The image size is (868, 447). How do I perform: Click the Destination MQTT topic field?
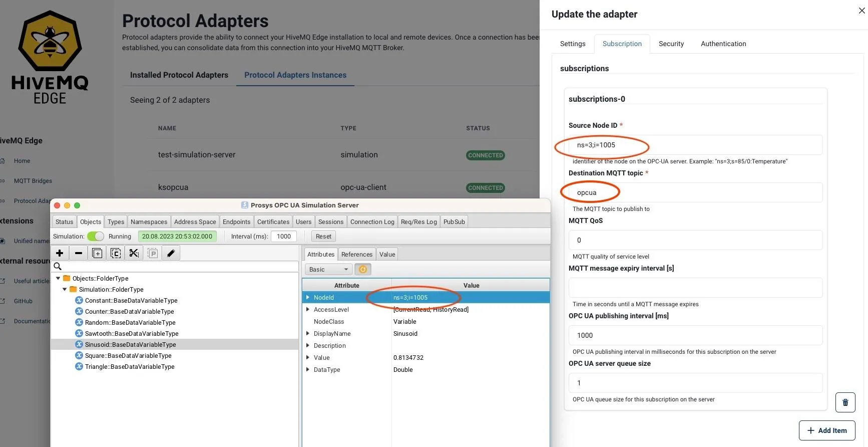[x=695, y=192]
